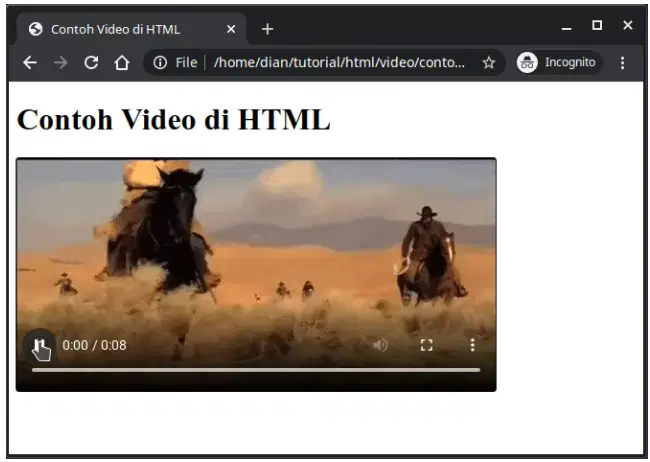650x462 pixels.
Task: View site information icon beside File
Action: tap(160, 63)
